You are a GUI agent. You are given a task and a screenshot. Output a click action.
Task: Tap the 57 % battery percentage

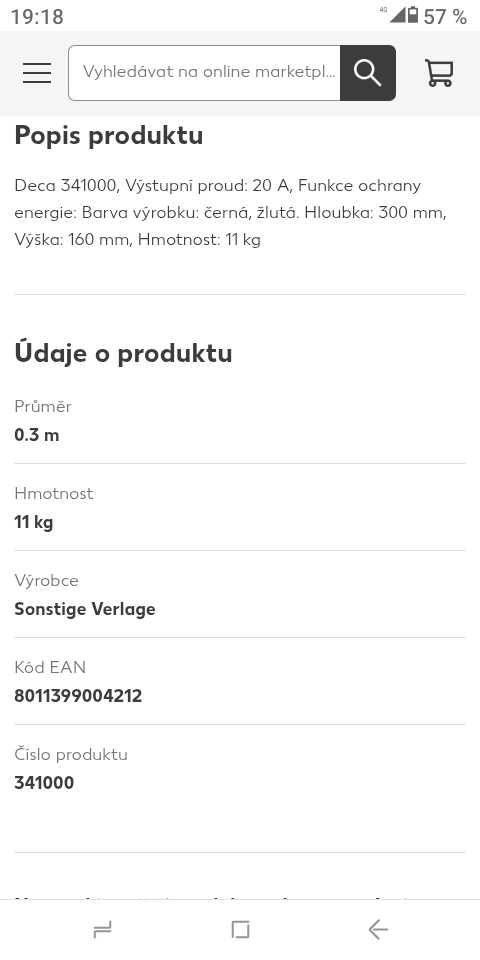tap(445, 17)
